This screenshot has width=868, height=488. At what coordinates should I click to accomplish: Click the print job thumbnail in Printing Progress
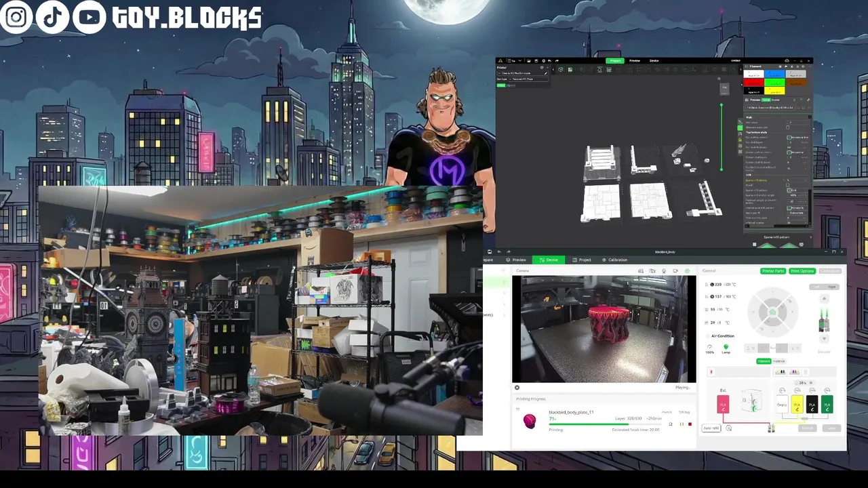click(530, 421)
